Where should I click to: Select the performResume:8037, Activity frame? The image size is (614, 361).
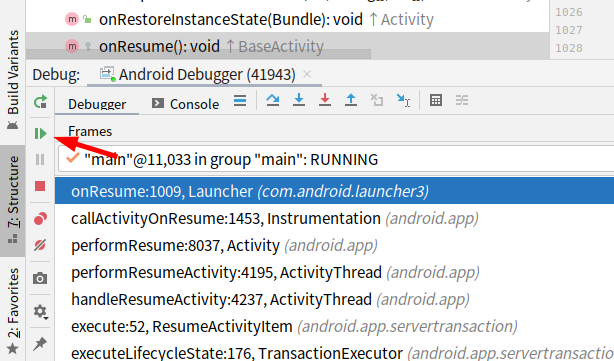(x=334, y=245)
